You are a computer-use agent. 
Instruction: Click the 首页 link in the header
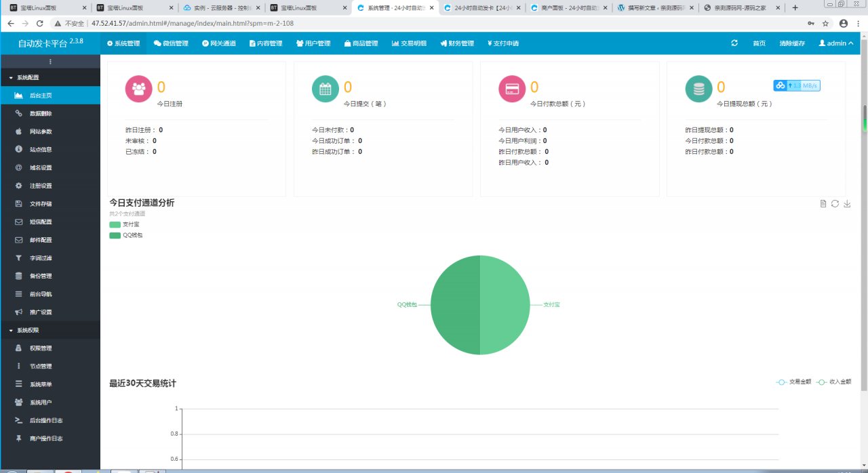tap(759, 43)
